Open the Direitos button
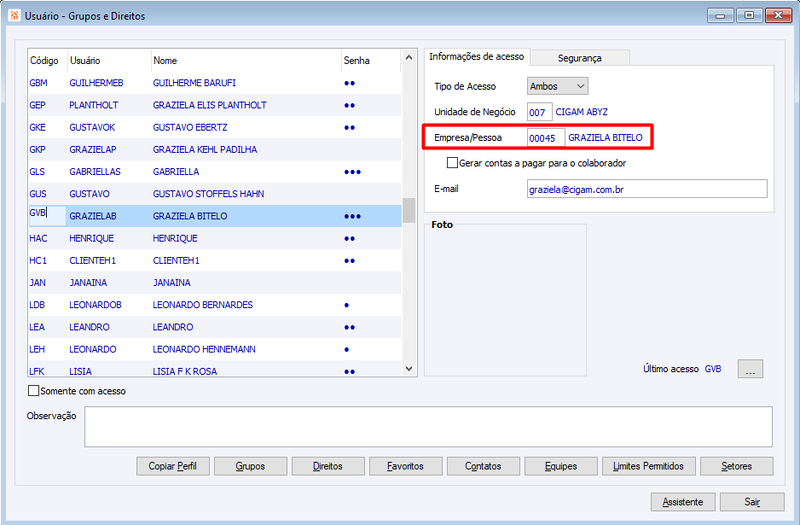 pos(328,466)
